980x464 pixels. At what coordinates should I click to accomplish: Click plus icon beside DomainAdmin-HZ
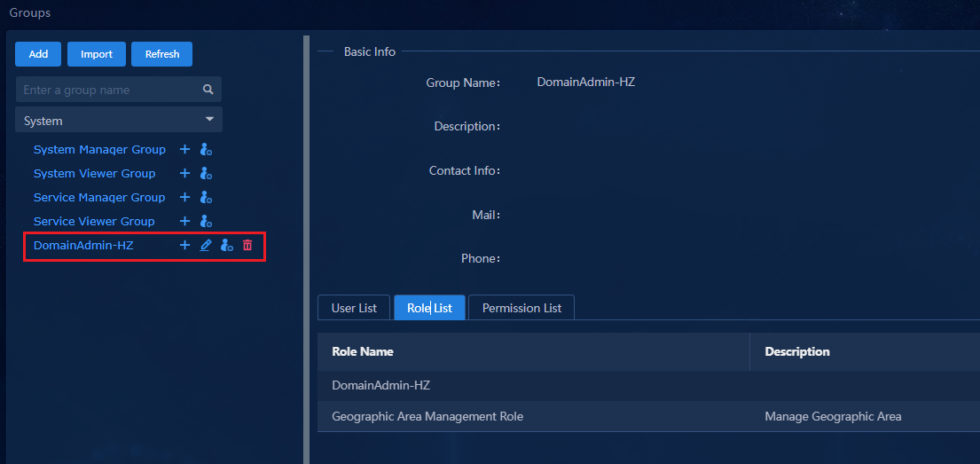pyautogui.click(x=184, y=245)
